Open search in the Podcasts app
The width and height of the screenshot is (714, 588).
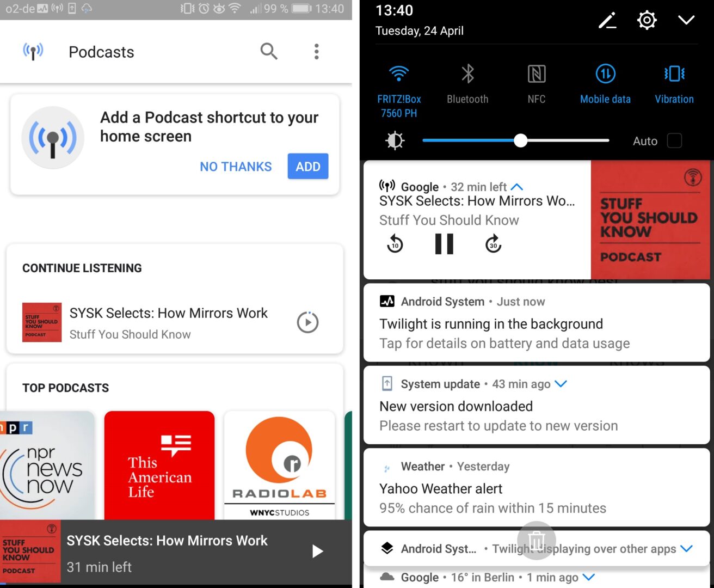click(269, 51)
